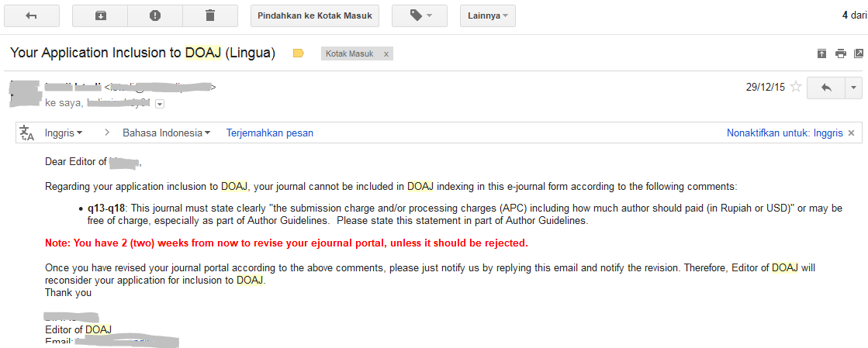Choose target language Bahasa Indonesia dropdown

point(166,133)
